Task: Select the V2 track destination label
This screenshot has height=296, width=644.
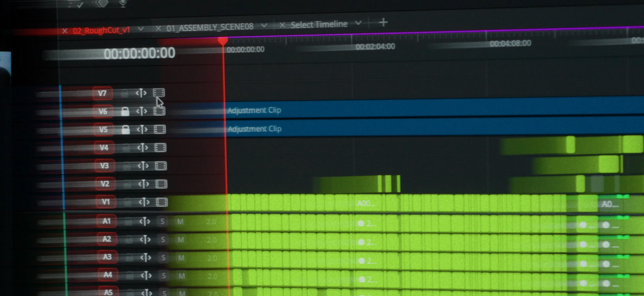Action: 105,184
